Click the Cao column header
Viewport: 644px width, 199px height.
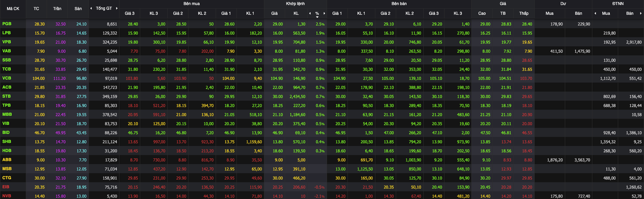[x=482, y=13]
